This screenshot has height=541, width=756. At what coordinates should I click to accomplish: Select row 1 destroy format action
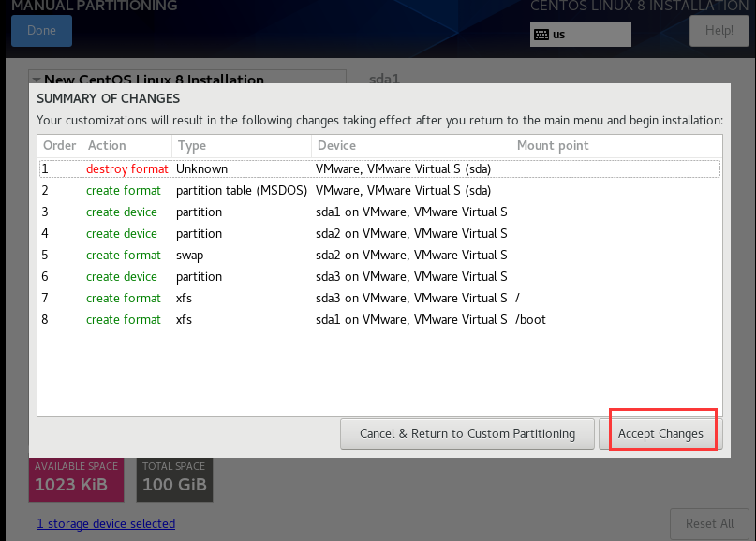point(127,169)
